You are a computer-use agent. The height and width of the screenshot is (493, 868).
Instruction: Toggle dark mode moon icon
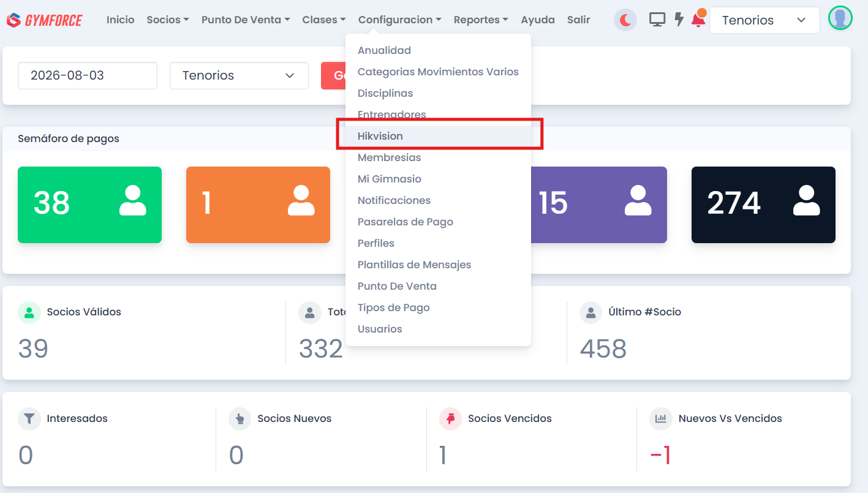pos(625,20)
